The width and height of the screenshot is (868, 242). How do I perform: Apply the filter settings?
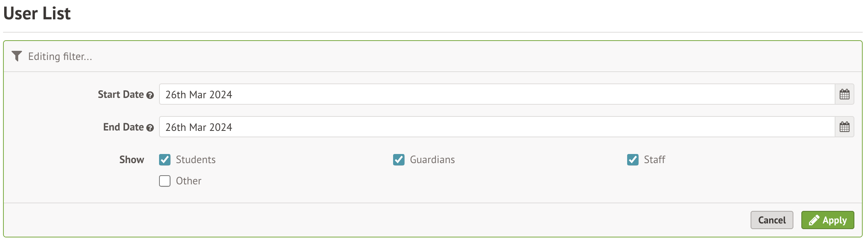pos(827,220)
